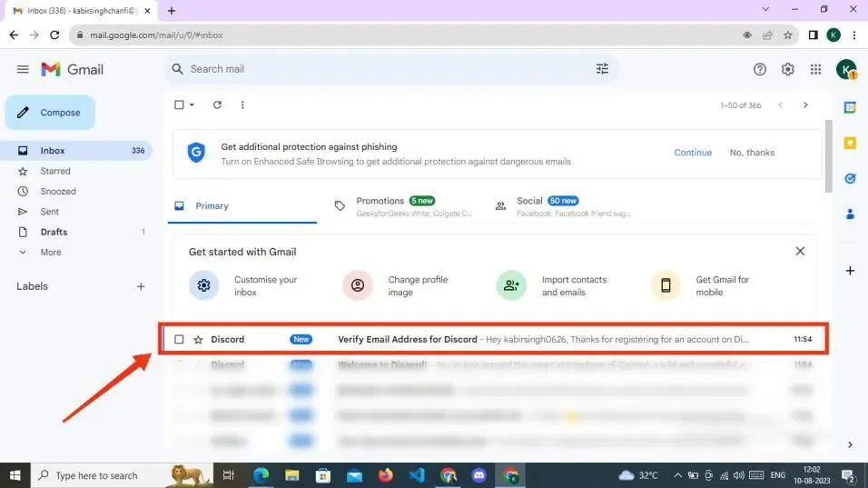Switch to the Social tab
The height and width of the screenshot is (488, 868).
(x=563, y=206)
